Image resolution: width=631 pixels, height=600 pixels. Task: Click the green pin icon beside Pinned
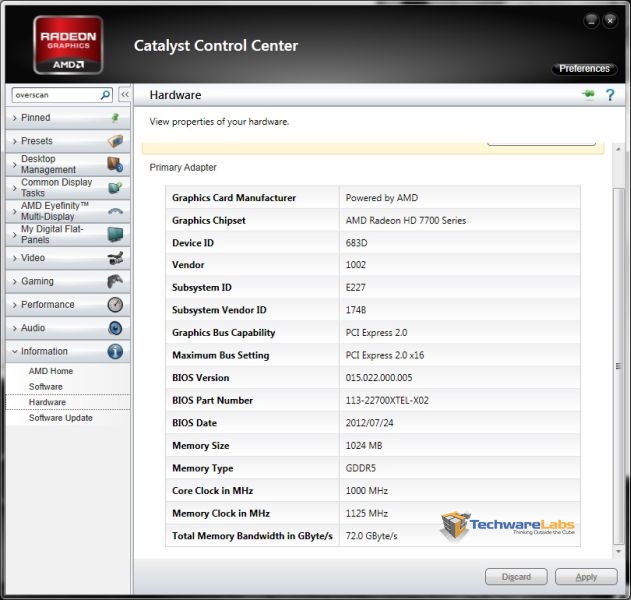115,118
